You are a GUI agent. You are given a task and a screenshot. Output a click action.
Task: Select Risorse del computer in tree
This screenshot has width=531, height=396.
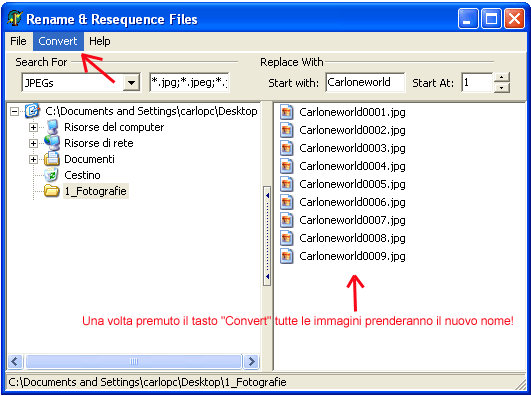(114, 127)
